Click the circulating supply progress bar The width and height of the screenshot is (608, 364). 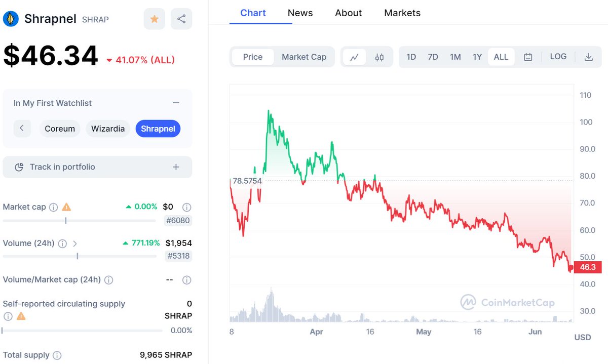[x=82, y=331]
